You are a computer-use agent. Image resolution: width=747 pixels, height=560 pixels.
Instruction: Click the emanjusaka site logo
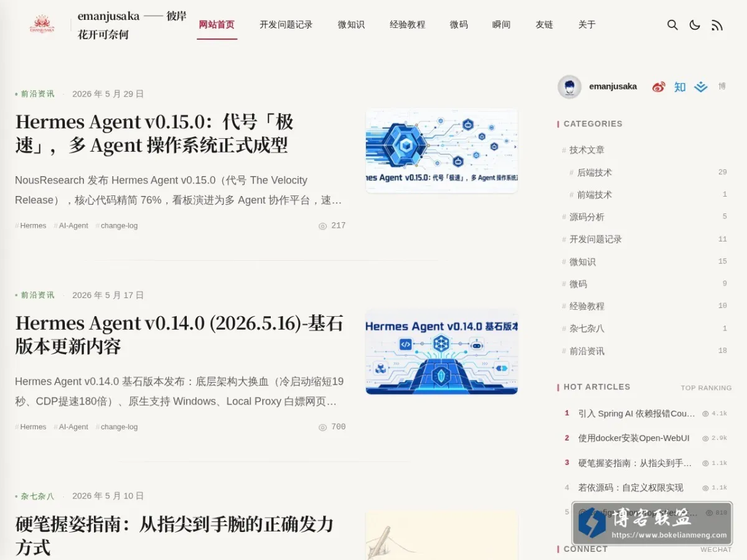(42, 25)
